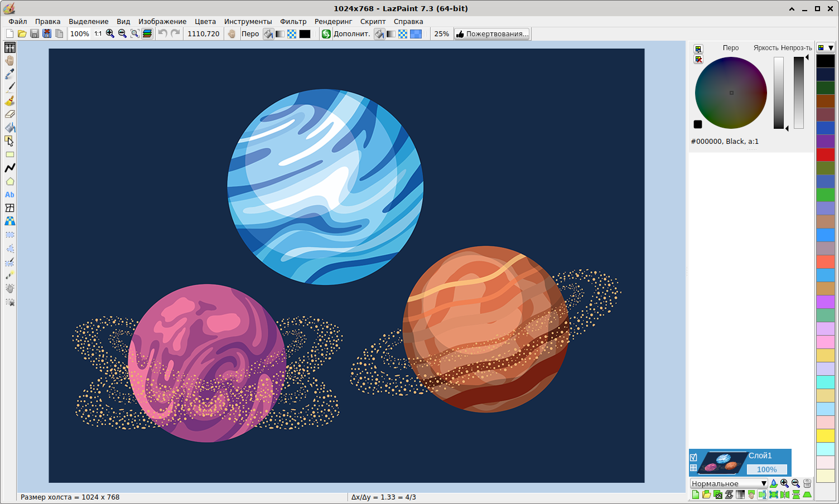Viewport: 839px width, 504px height.
Task: Select the Eraser tool
Action: (9, 114)
